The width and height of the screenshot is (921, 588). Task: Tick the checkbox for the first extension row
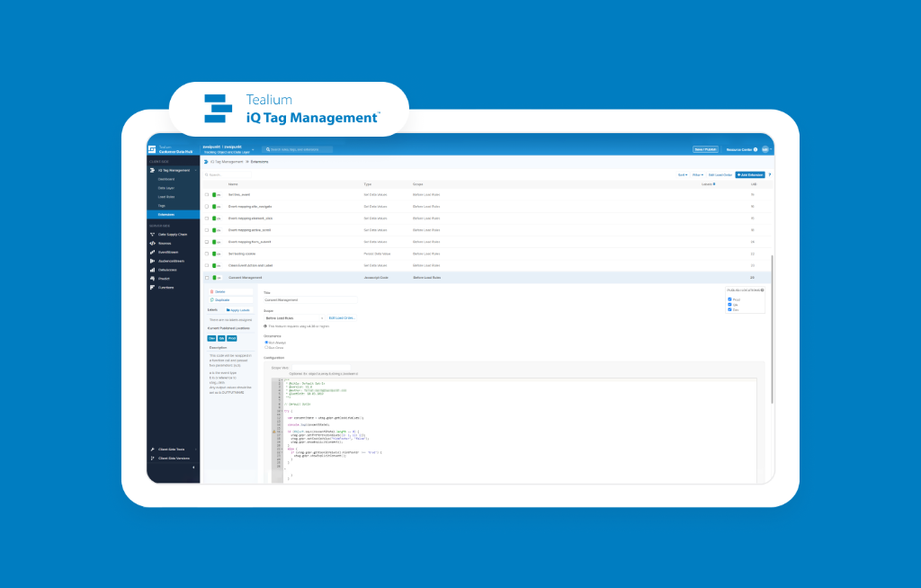(207, 194)
